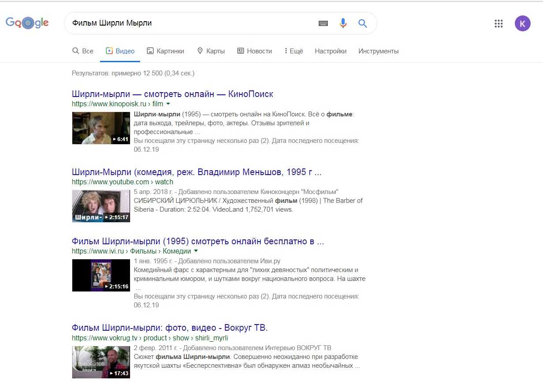Click the blue search magnifier button
The height and width of the screenshot is (392, 543).
tap(363, 23)
